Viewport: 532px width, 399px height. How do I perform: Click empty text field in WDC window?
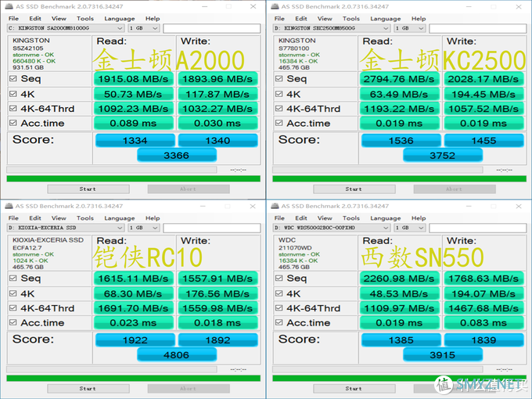tap(478, 228)
